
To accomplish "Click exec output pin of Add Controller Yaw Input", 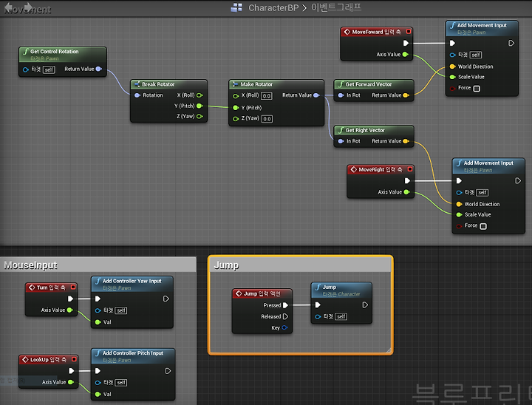I will [x=166, y=299].
